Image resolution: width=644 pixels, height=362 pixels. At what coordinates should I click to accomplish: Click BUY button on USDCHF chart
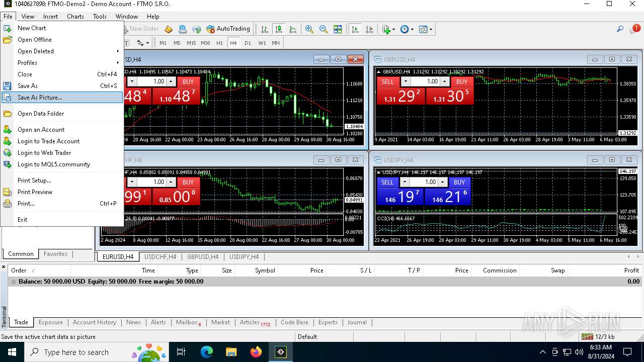[x=188, y=182]
